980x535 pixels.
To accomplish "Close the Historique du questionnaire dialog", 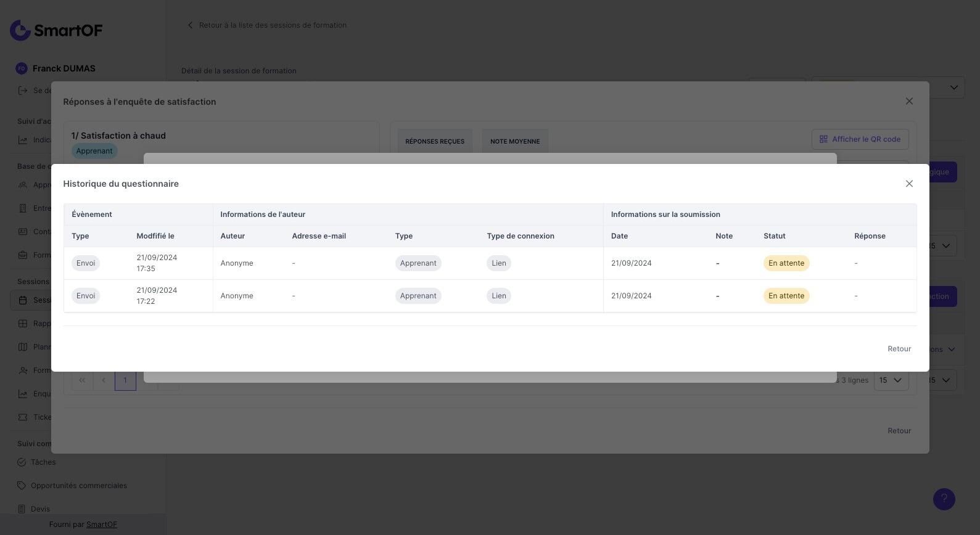I will (909, 184).
